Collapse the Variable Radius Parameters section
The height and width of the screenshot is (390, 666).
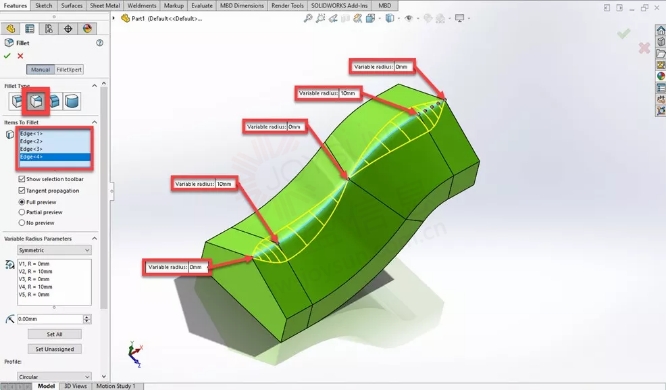point(94,239)
